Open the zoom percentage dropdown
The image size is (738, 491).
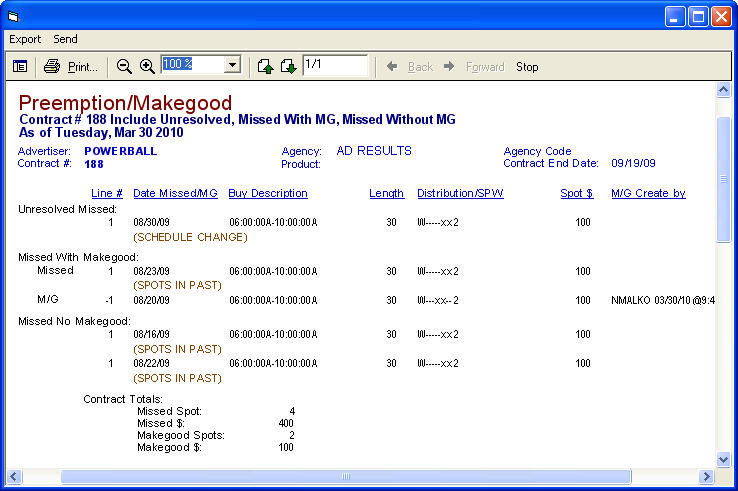pos(233,65)
